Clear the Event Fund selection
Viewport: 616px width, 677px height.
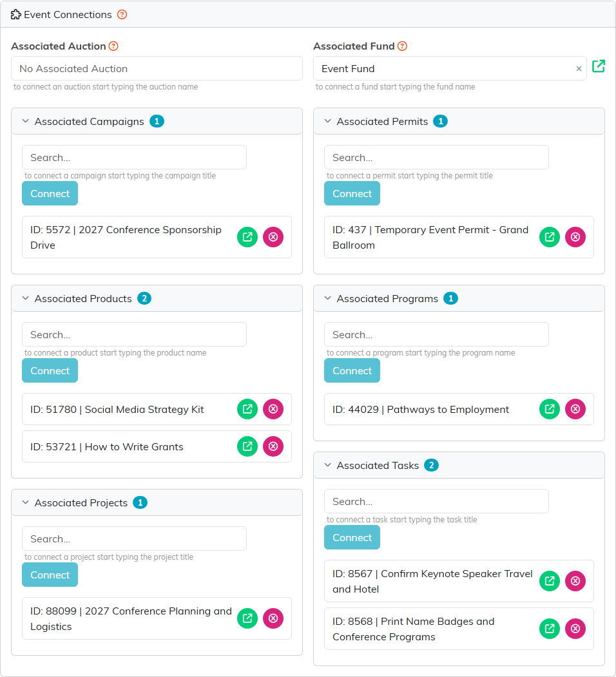point(579,69)
